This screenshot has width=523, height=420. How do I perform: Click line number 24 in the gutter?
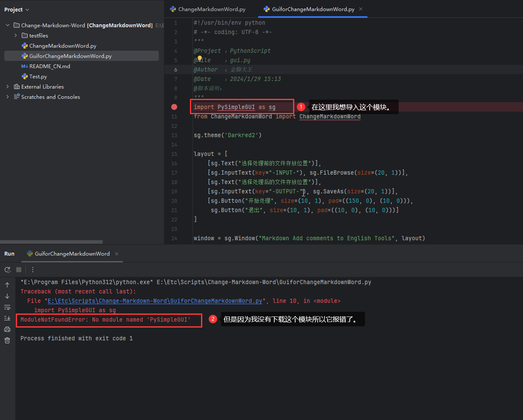tap(174, 238)
